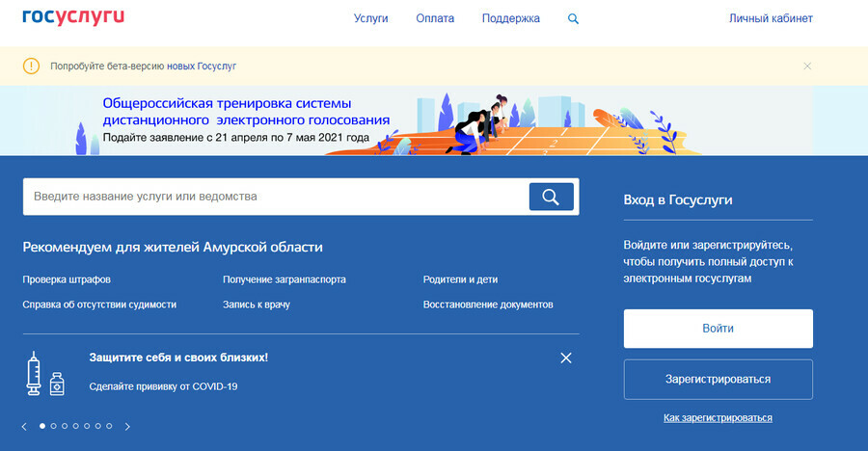Select the fourth carousel dot
Screen dimensions: 868x451
pos(75,426)
